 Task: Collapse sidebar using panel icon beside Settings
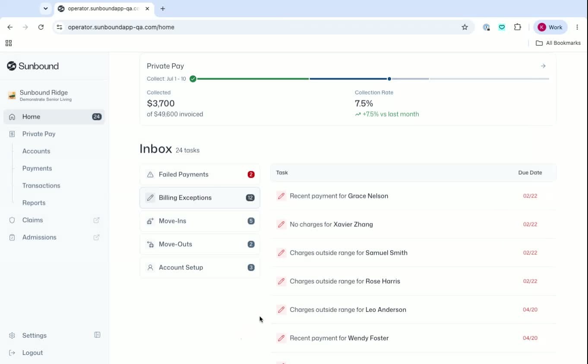click(97, 335)
